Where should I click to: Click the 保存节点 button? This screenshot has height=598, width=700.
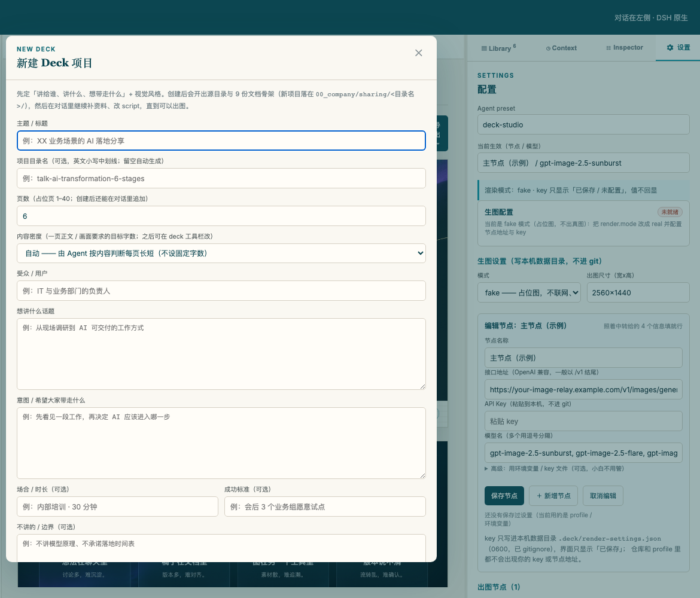pos(504,496)
